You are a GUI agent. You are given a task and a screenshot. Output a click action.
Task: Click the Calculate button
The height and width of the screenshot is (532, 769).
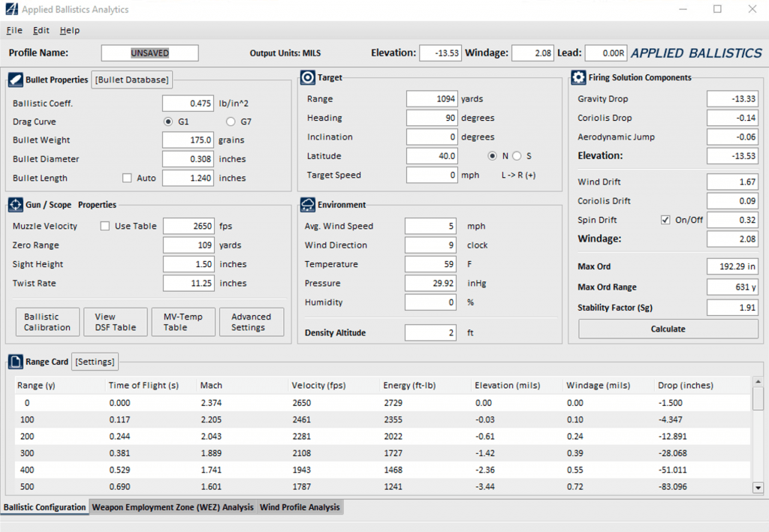pos(668,329)
